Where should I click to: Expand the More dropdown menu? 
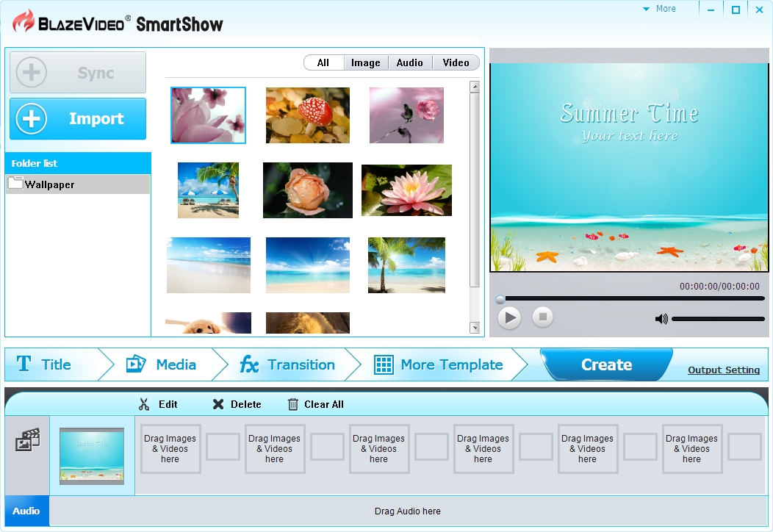pyautogui.click(x=659, y=9)
